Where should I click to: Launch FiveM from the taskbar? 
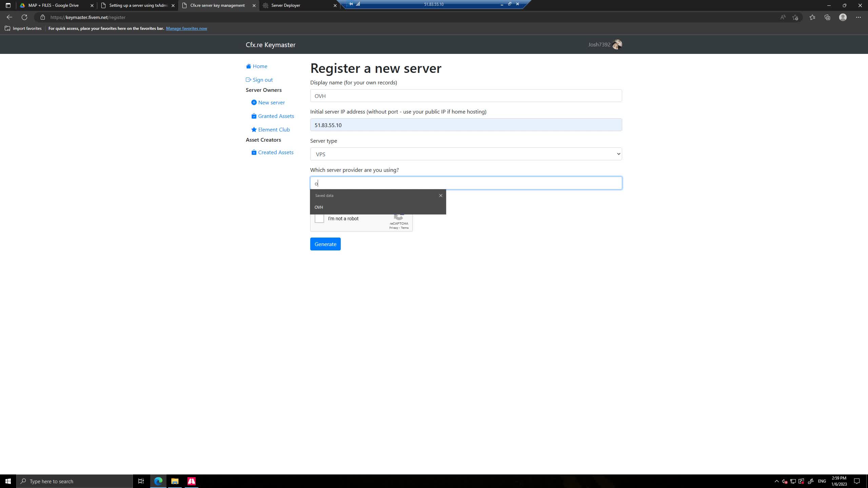coord(192,481)
